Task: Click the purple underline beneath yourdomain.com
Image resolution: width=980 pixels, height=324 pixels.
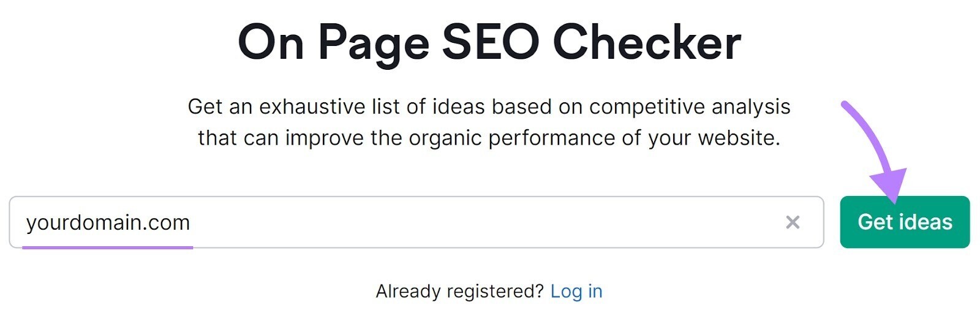Action: (x=108, y=247)
